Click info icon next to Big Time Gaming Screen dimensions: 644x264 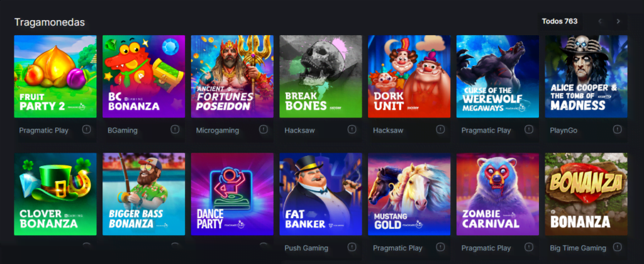[x=618, y=247]
